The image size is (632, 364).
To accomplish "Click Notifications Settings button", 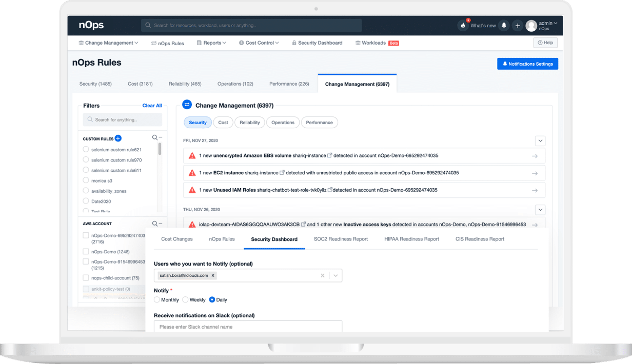I will 527,64.
